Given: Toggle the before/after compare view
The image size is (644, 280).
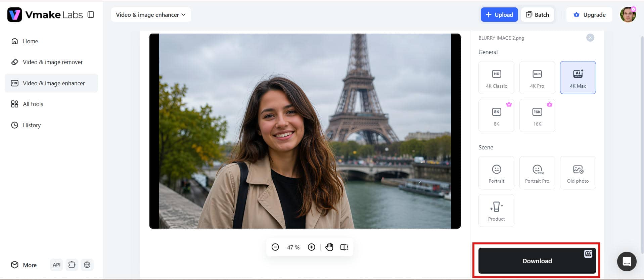Looking at the screenshot, I should (344, 247).
